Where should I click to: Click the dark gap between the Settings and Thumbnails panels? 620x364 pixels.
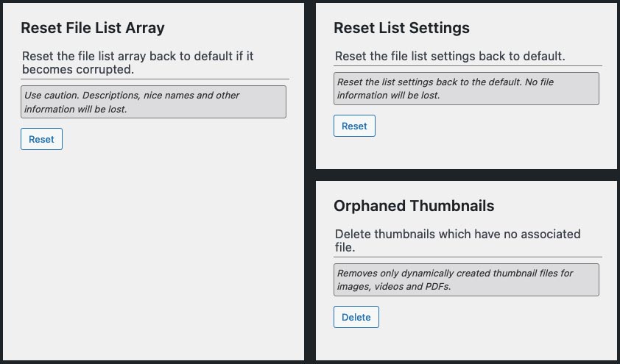point(466,175)
